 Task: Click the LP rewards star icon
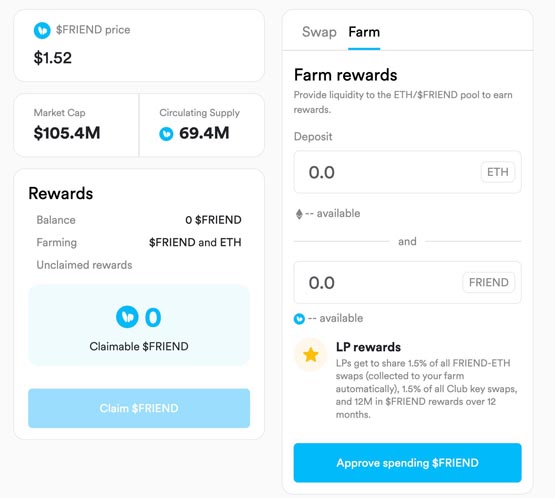click(x=311, y=355)
